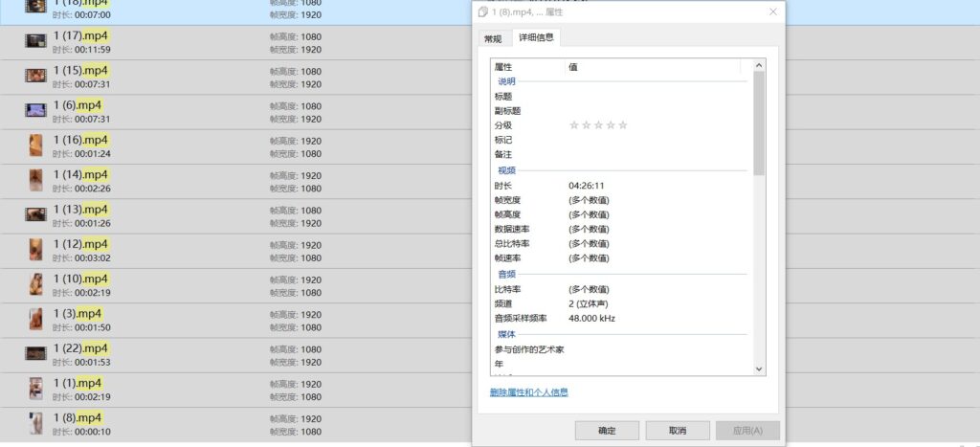980x447 pixels.
Task: Set rating to three stars
Action: [599, 125]
